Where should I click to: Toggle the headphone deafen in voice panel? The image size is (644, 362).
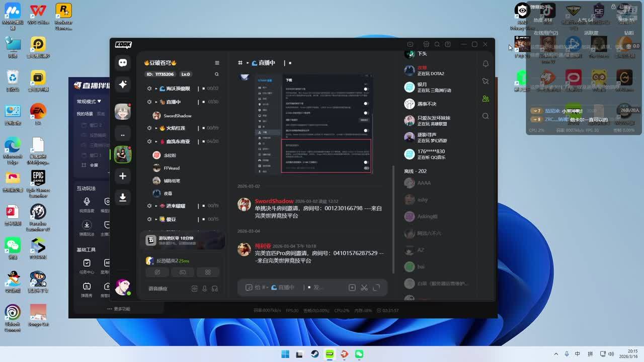[215, 289]
